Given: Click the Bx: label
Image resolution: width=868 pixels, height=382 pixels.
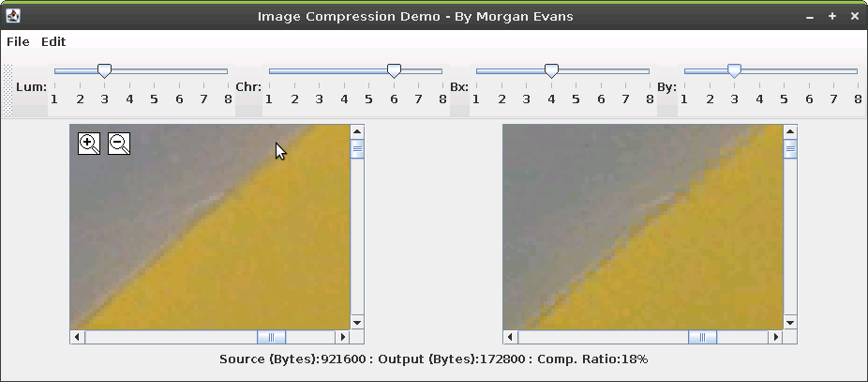Looking at the screenshot, I should pos(459,87).
